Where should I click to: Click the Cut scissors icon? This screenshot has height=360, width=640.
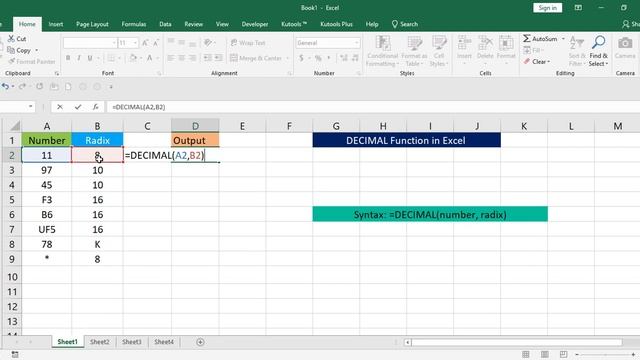tap(11, 39)
